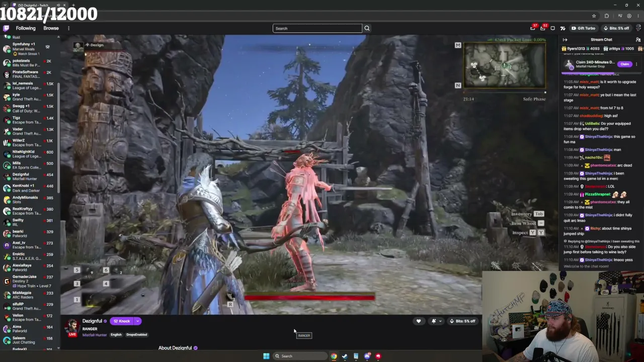Open PirateSoftware channel in sidebar
The height and width of the screenshot is (362, 644).
pyautogui.click(x=29, y=74)
